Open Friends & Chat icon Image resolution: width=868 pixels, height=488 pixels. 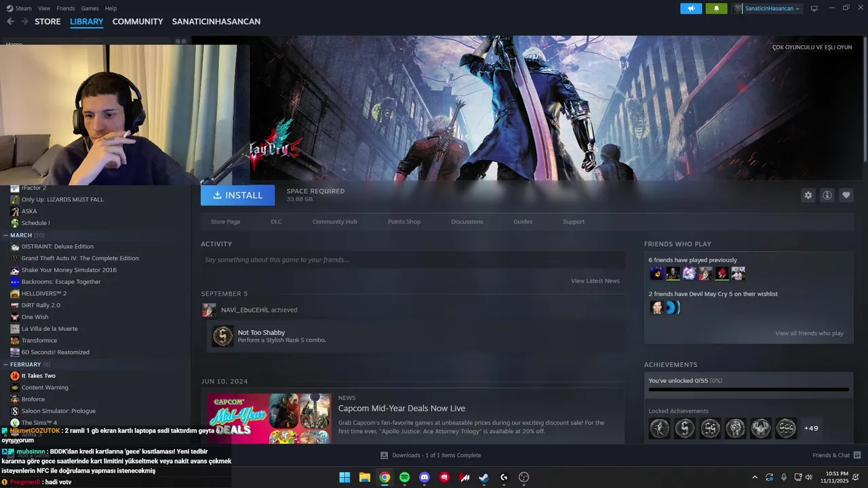[857, 455]
